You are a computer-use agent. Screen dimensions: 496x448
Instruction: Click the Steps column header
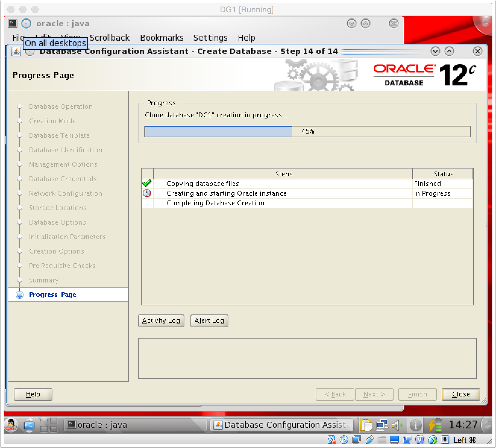[283, 174]
